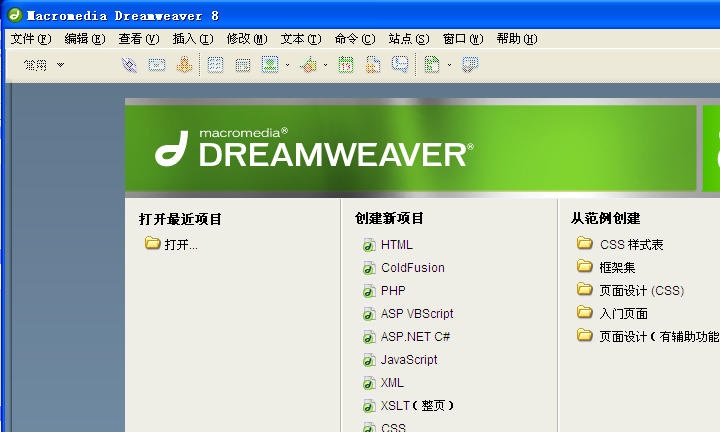
Task: Click the document icon beside ASP VBScript
Action: click(x=369, y=314)
